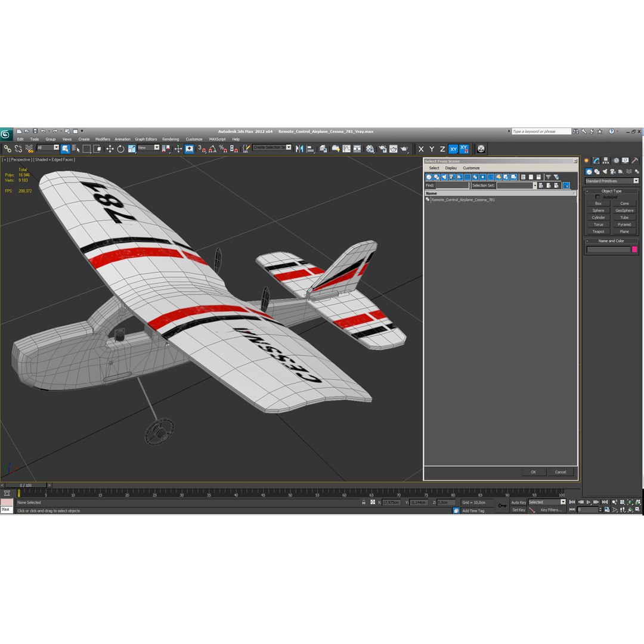Image resolution: width=644 pixels, height=644 pixels.
Task: Open the Edit menu
Action: (x=20, y=139)
